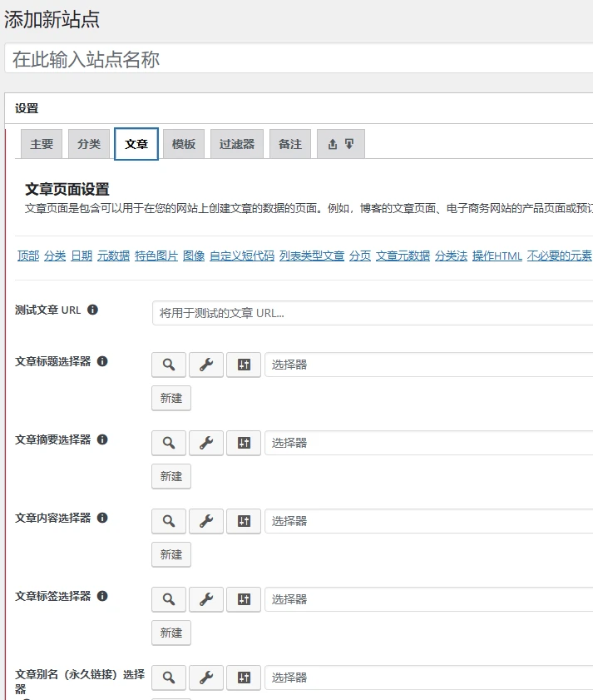Jump to 元数据 section link
Image resolution: width=593 pixels, height=700 pixels.
tap(113, 256)
